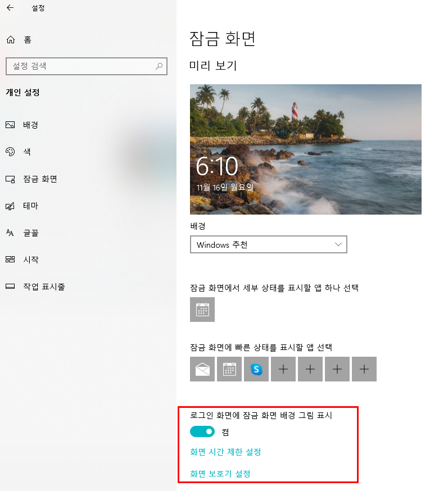Choose detailed status Calendar app tile
The width and height of the screenshot is (448, 491).
(x=202, y=310)
